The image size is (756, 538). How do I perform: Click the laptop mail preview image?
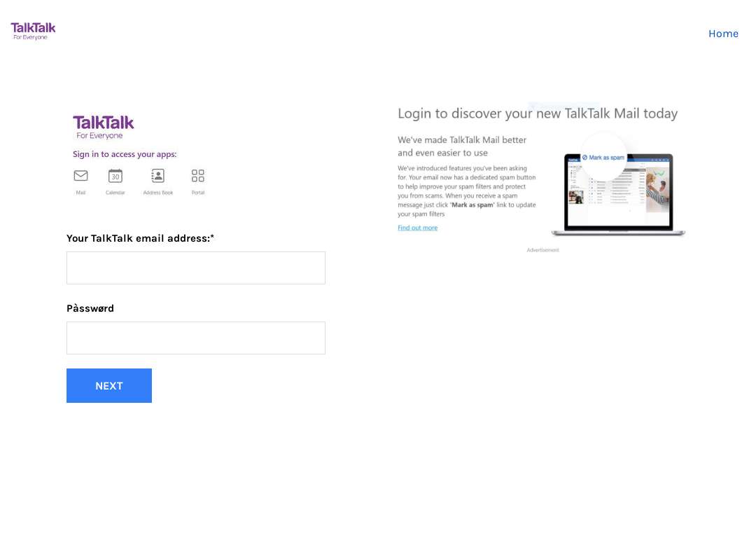[619, 194]
